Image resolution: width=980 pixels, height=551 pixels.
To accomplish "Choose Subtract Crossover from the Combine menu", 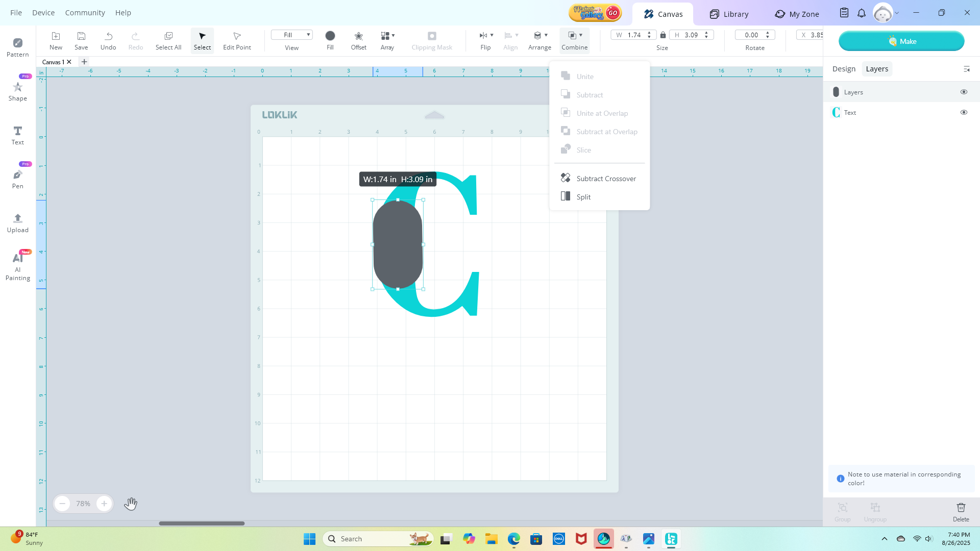I will (x=606, y=179).
